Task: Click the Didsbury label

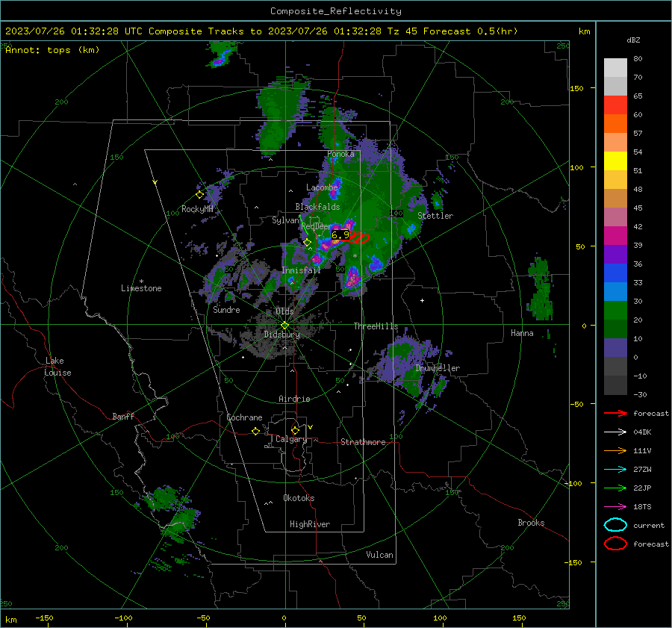Action: [x=281, y=335]
